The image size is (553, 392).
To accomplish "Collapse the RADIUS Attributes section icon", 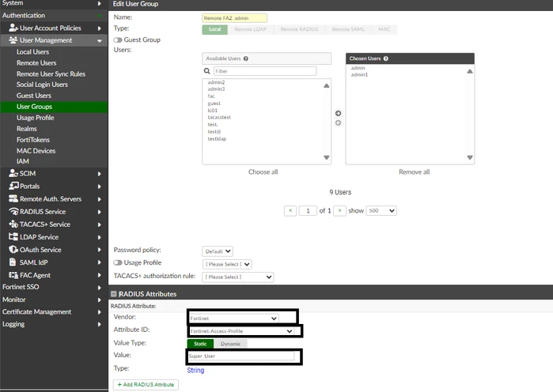I will coord(114,294).
